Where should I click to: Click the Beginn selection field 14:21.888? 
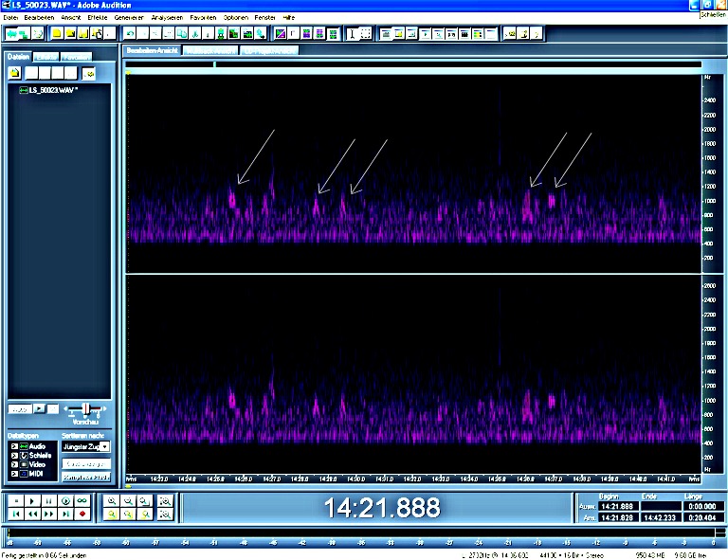[617, 506]
